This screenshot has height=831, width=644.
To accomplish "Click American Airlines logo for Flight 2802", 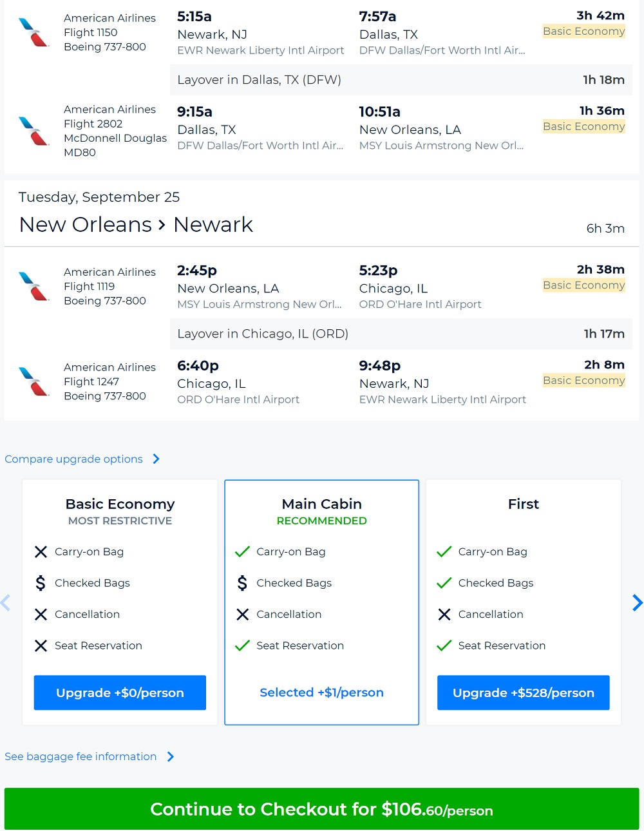I will (x=34, y=131).
